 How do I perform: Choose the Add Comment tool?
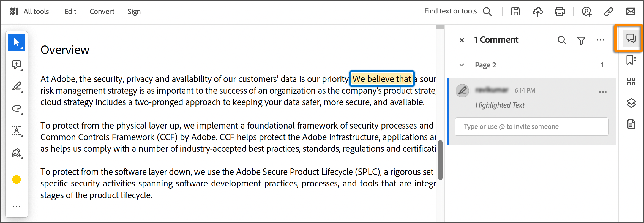(17, 65)
